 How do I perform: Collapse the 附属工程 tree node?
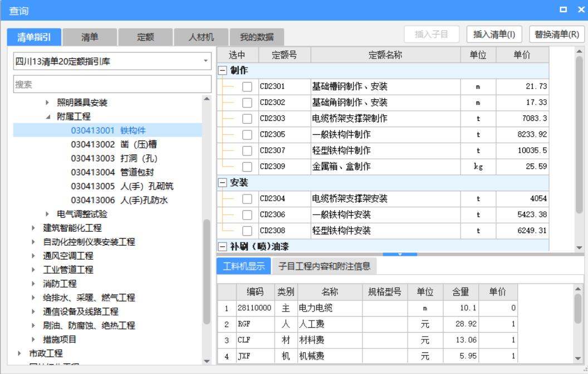(48, 117)
